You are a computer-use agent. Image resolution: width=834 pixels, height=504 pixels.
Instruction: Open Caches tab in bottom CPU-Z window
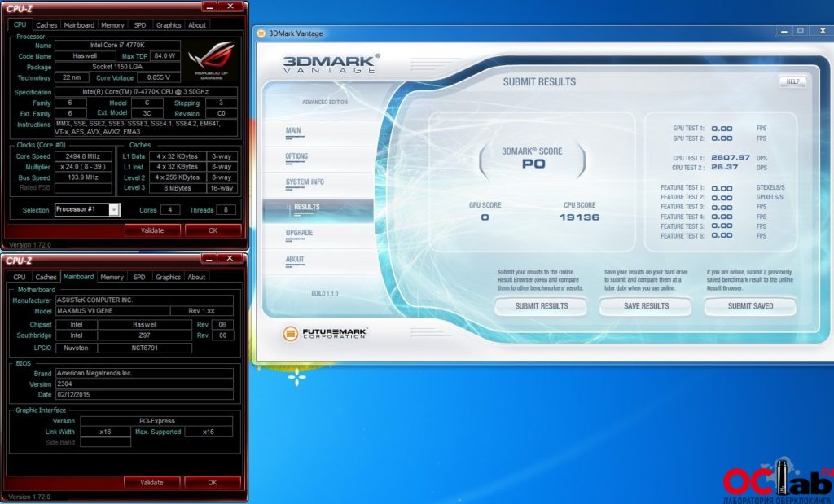46,277
